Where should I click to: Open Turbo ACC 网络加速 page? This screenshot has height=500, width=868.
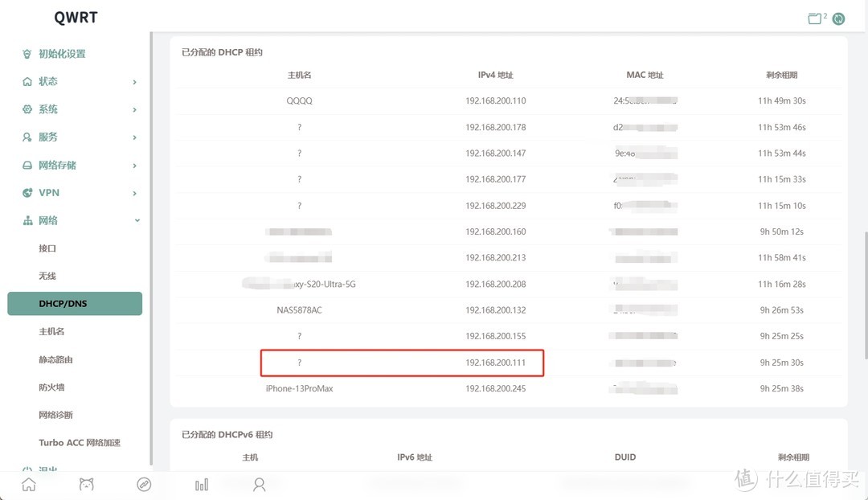pos(79,442)
